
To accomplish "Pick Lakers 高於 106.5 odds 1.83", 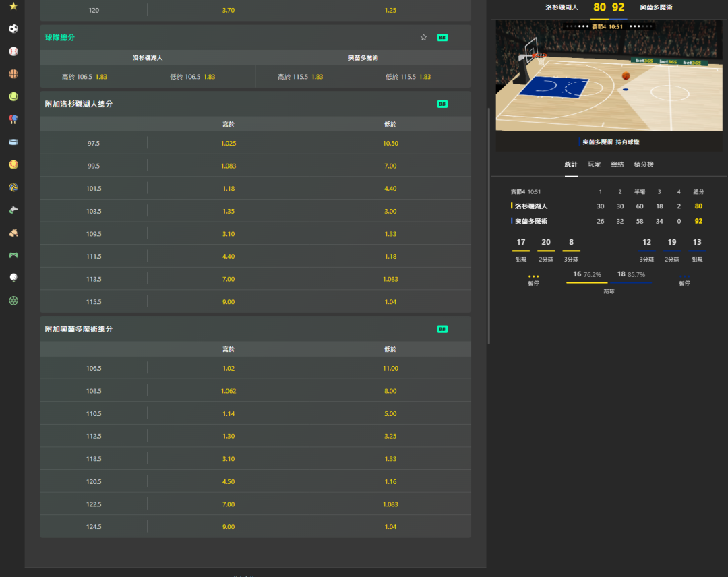I will coord(84,77).
